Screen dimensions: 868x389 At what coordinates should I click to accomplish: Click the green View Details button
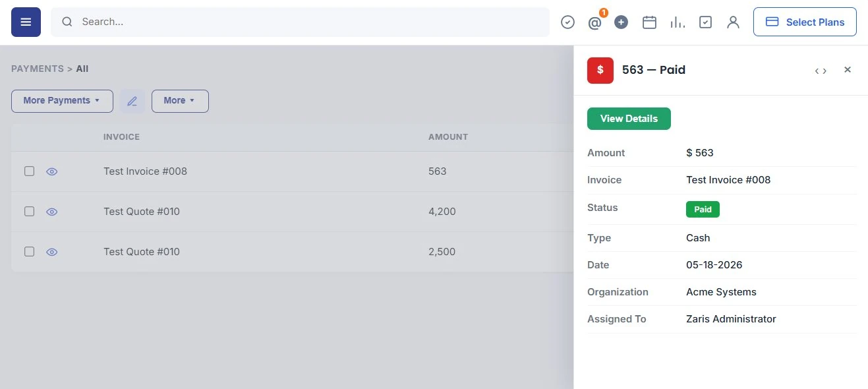tap(629, 119)
